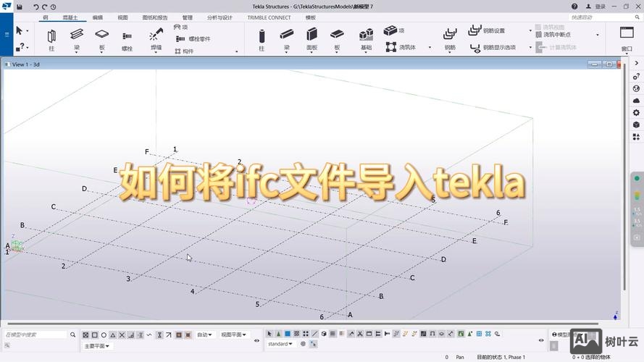The image size is (644, 362).
Task: Expand the 钢筋设置 dropdown arrow
Action: (x=530, y=30)
